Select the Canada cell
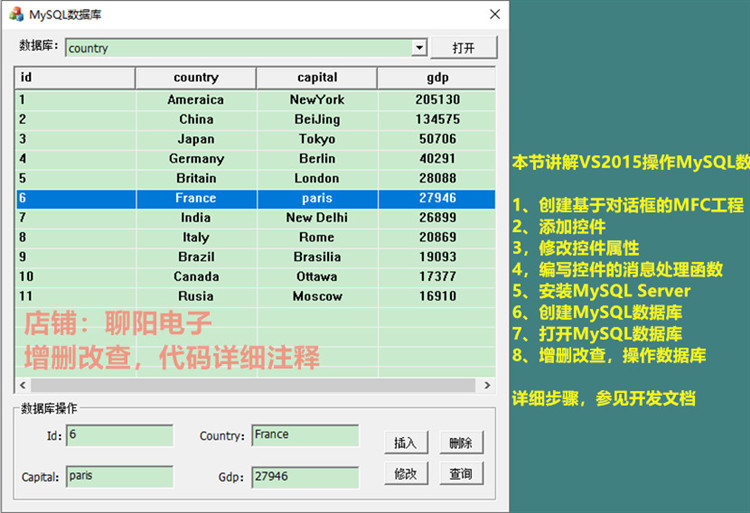Screen dimensions: 750x513 [196, 276]
